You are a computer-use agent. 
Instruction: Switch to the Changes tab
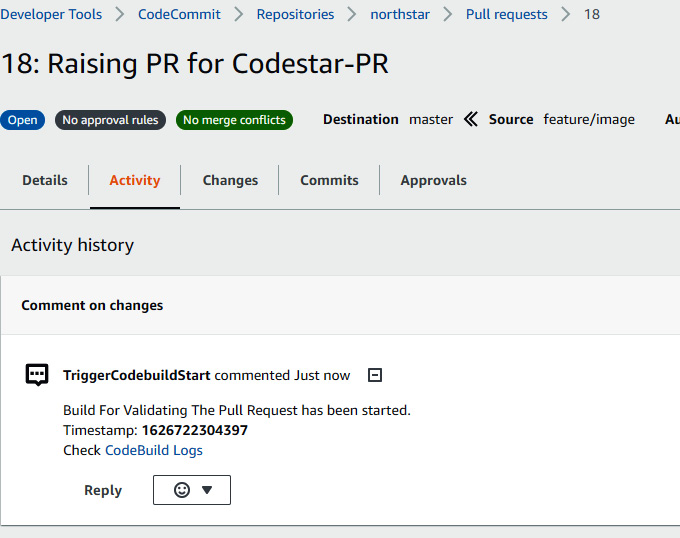point(230,180)
